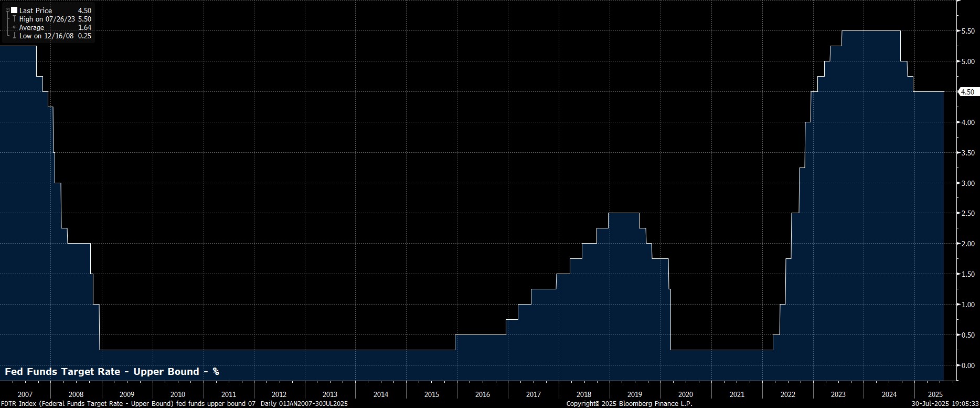Click the 0.25 low value in legend

pos(84,36)
